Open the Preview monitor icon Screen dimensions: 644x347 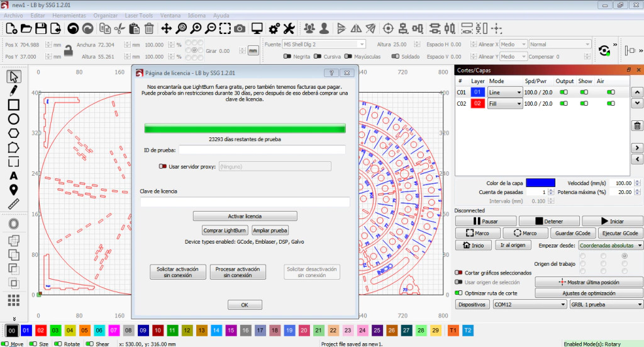pyautogui.click(x=257, y=28)
